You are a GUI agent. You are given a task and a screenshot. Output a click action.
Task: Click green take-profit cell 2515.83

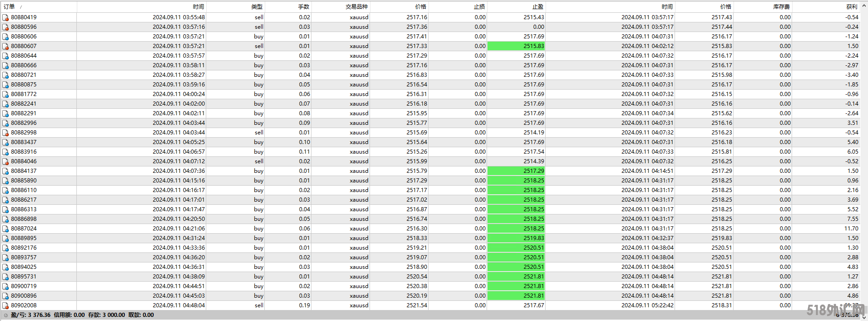[516, 46]
